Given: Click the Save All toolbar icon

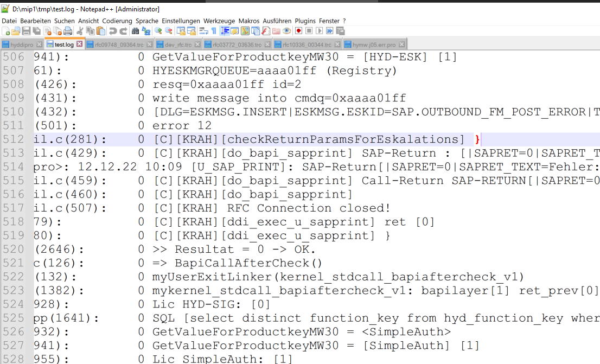Looking at the screenshot, I should (x=37, y=31).
